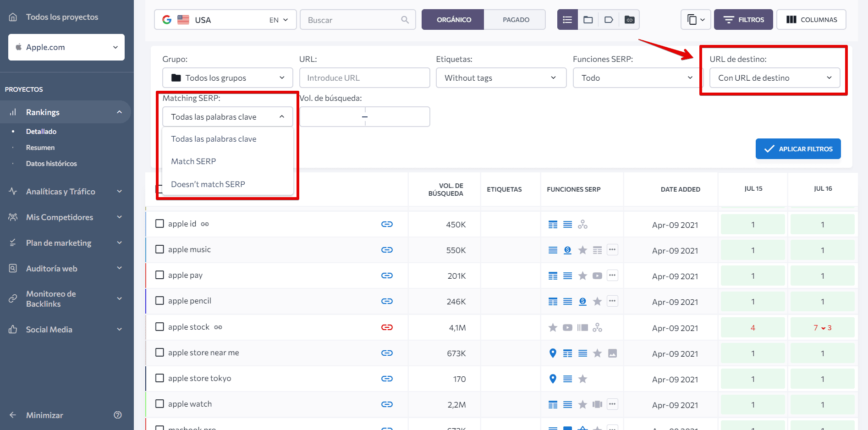The height and width of the screenshot is (430, 868).
Task: Click link icon for apple store near me
Action: (387, 353)
